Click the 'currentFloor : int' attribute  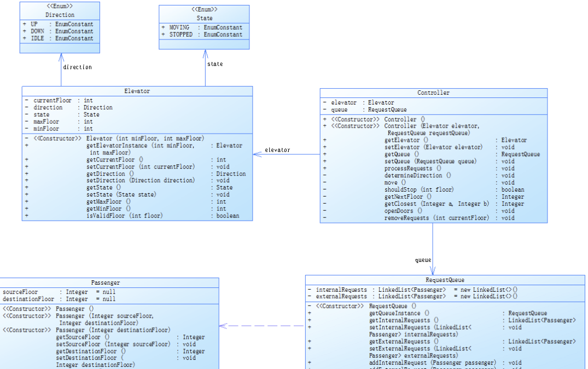[x=59, y=100]
